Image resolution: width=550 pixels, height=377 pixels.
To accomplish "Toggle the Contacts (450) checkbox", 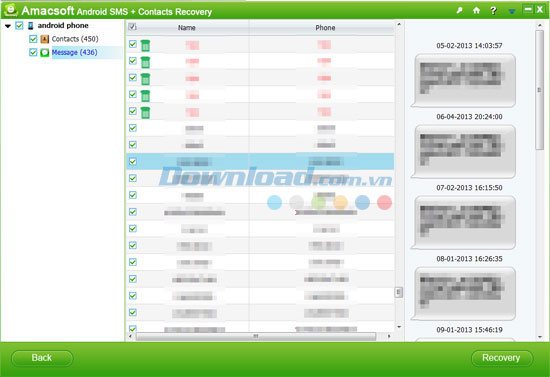I will (x=33, y=39).
